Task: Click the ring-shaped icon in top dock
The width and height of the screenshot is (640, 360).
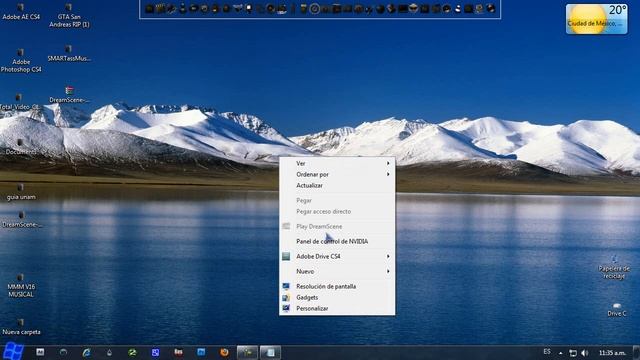Action: pos(314,9)
